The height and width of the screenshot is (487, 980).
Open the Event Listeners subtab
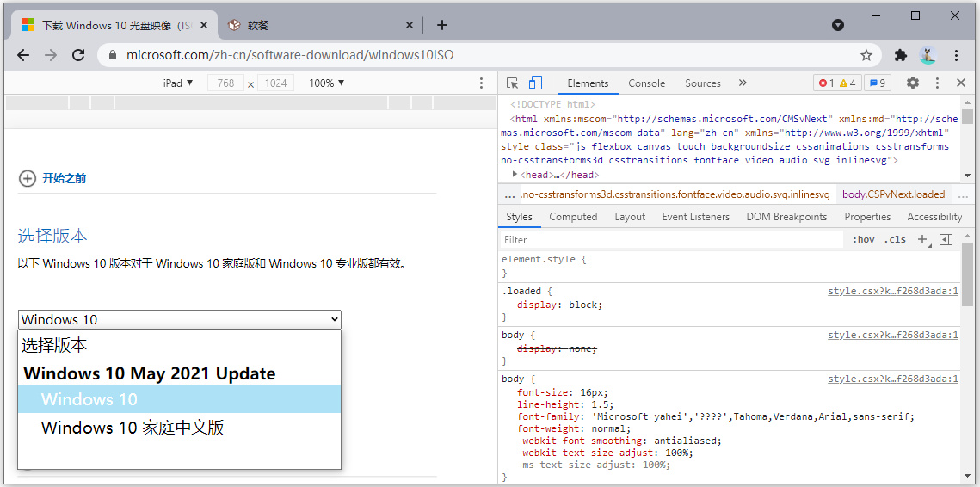point(695,217)
